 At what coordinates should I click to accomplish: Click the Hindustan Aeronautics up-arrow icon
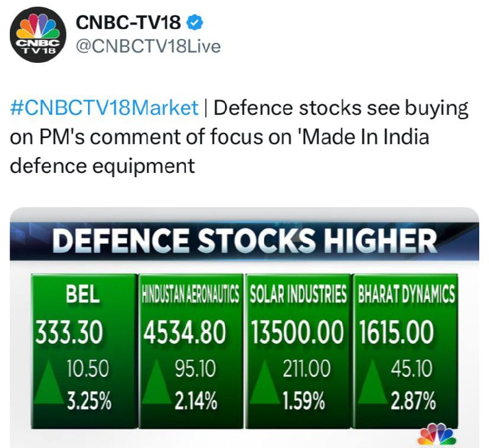click(156, 382)
